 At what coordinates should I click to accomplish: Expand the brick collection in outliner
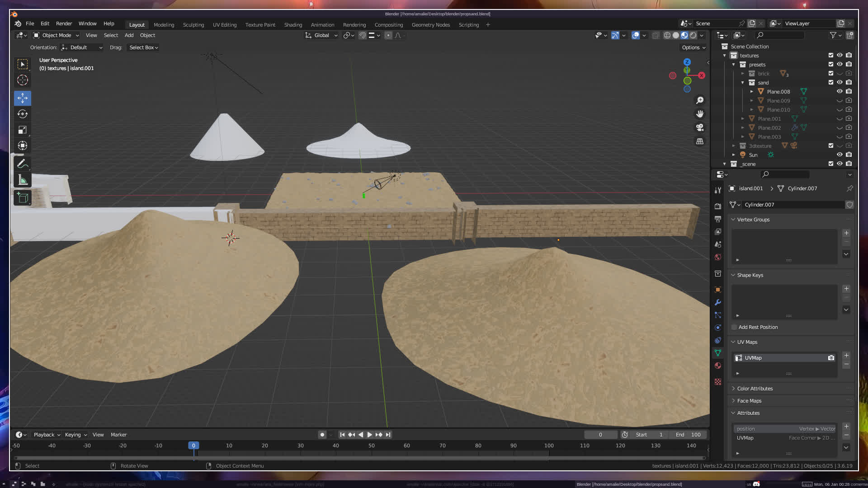(x=742, y=74)
